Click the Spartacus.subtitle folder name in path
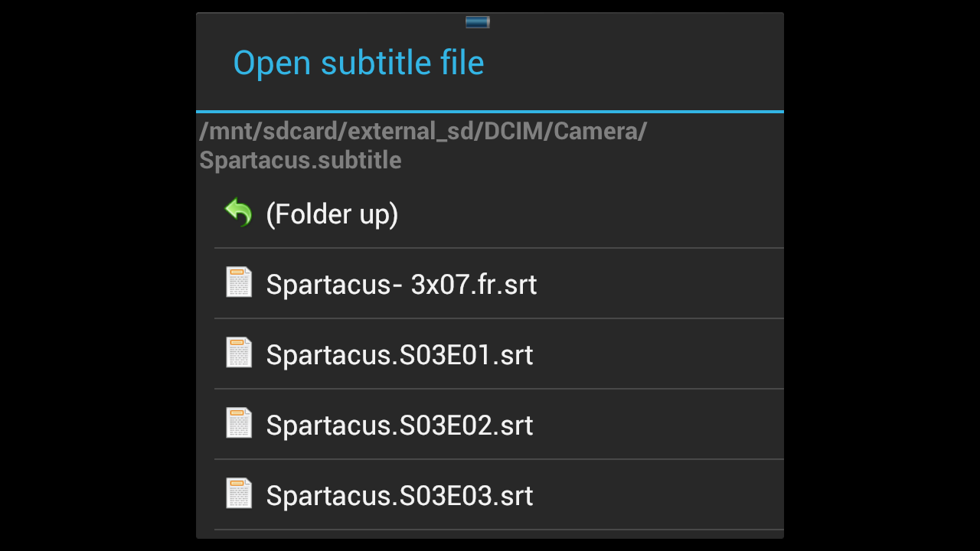The height and width of the screenshot is (551, 980). 300,160
